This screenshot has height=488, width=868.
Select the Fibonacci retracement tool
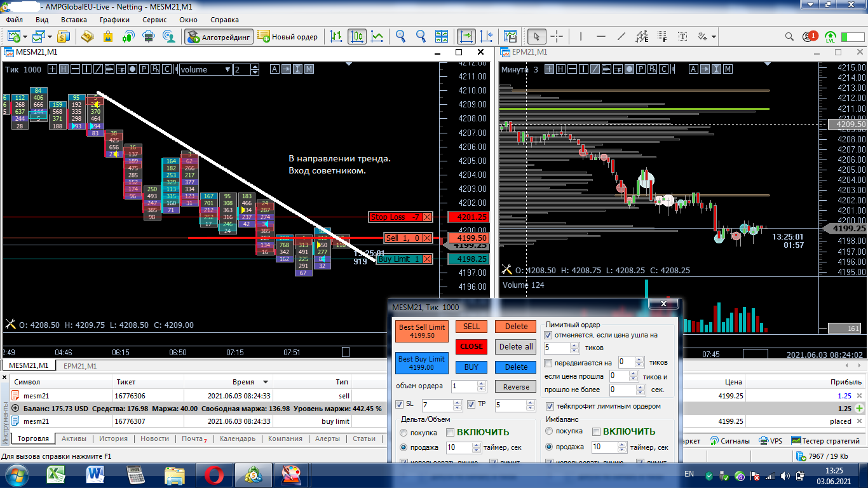(663, 37)
